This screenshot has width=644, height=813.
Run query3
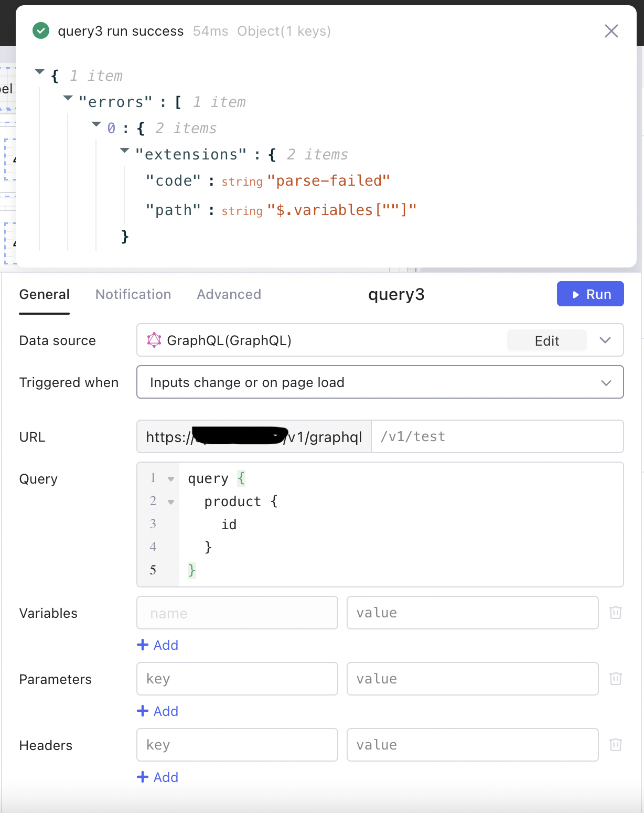tap(590, 294)
